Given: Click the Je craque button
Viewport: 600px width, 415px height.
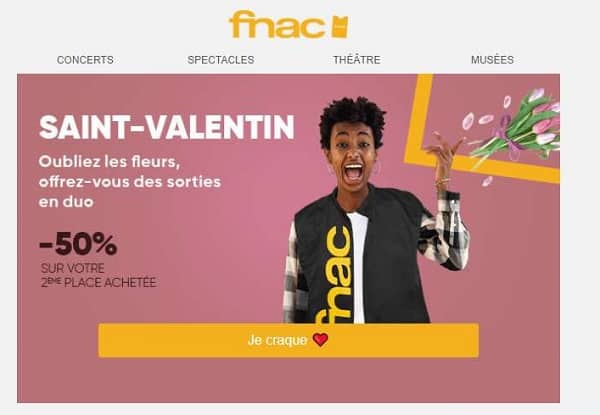Looking at the screenshot, I should pyautogui.click(x=288, y=340).
